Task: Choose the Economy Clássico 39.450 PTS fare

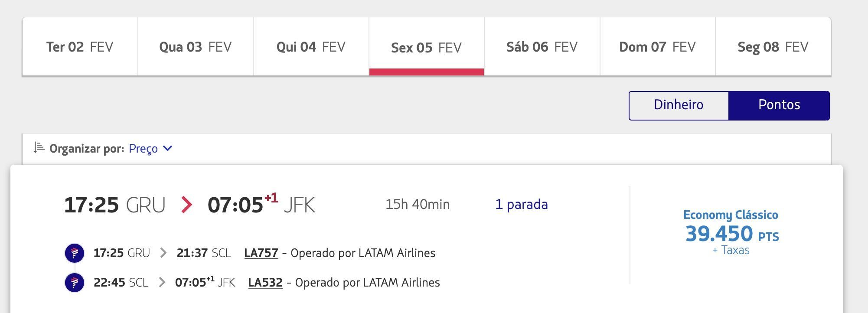Action: point(731,232)
